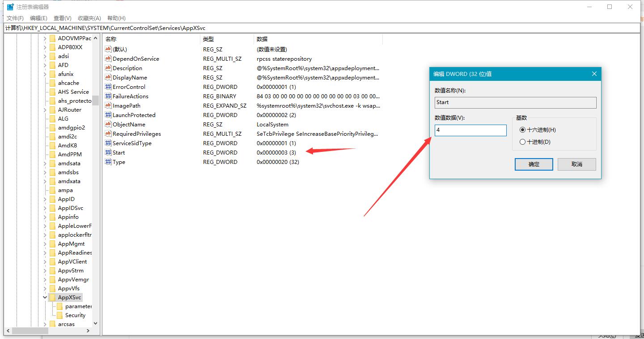
Task: Expand the AppvStrm tree node
Action: (45, 271)
